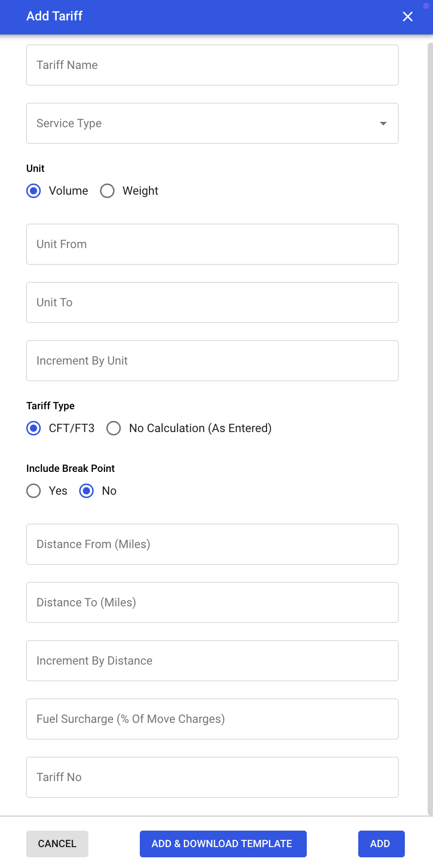This screenshot has height=868, width=433.
Task: Click the Tariff No field
Action: [212, 777]
